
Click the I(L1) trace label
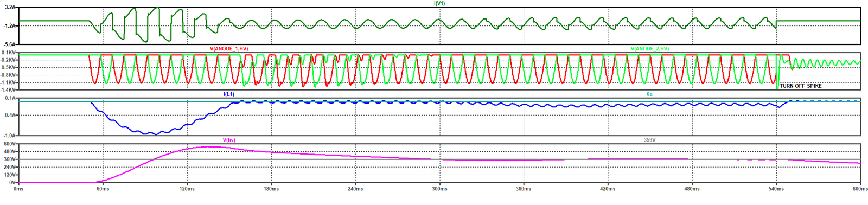point(229,94)
